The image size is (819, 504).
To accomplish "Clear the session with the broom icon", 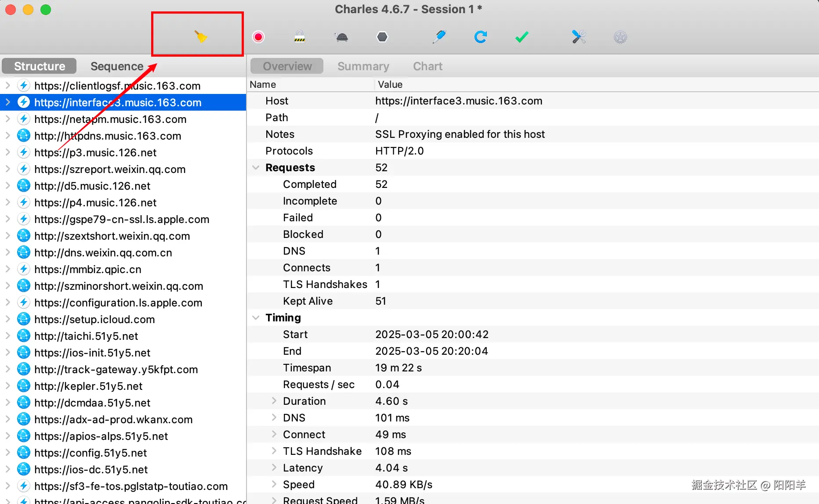I will pyautogui.click(x=201, y=36).
